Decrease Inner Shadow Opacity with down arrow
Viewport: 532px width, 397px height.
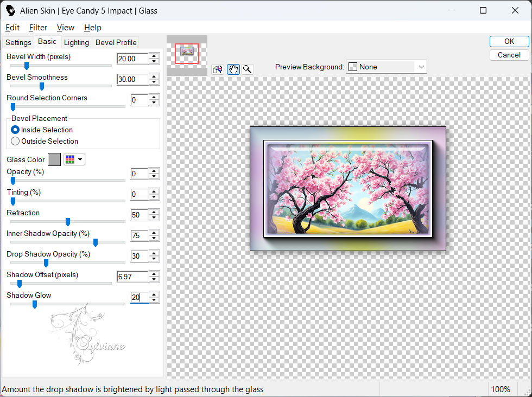tap(154, 238)
